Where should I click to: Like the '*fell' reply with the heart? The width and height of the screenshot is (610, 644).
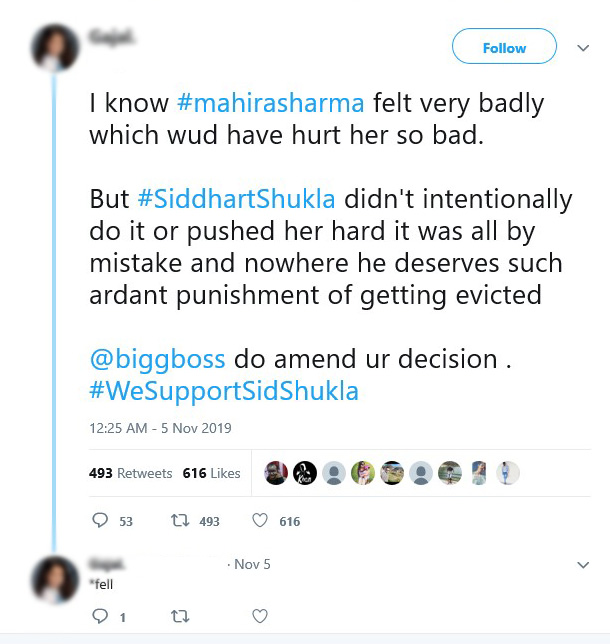click(x=260, y=616)
